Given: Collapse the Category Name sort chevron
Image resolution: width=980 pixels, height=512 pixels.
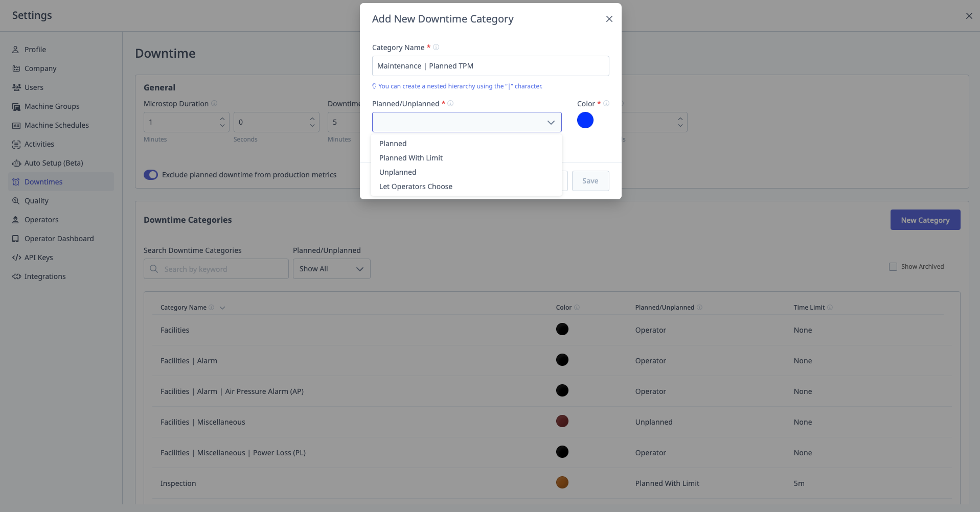Looking at the screenshot, I should tap(222, 308).
